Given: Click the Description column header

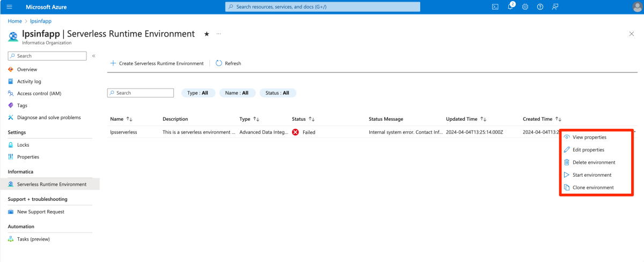Looking at the screenshot, I should pos(175,119).
